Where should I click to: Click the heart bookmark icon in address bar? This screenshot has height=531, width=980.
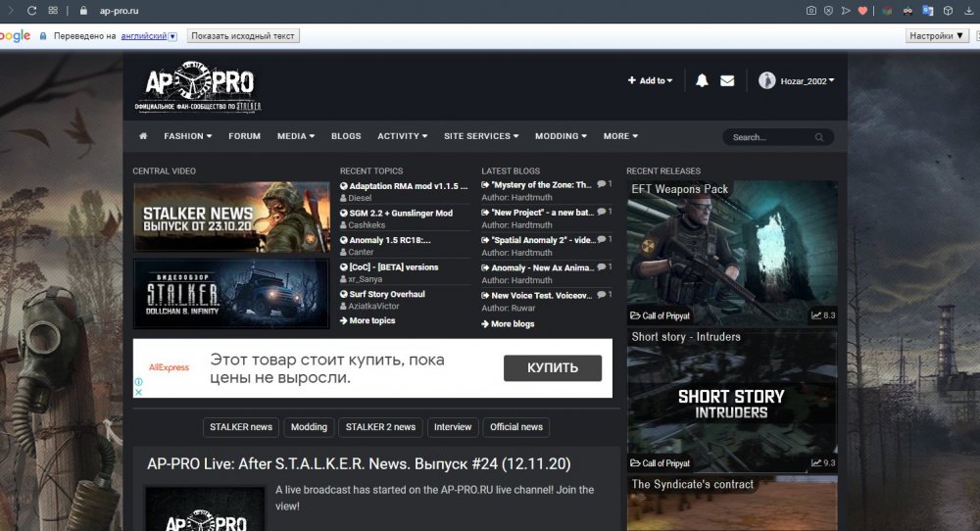(862, 11)
